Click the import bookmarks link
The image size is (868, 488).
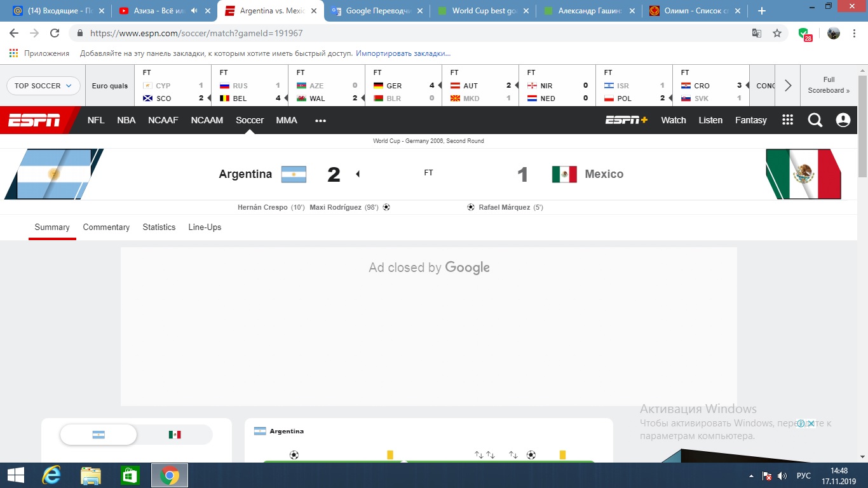[403, 53]
